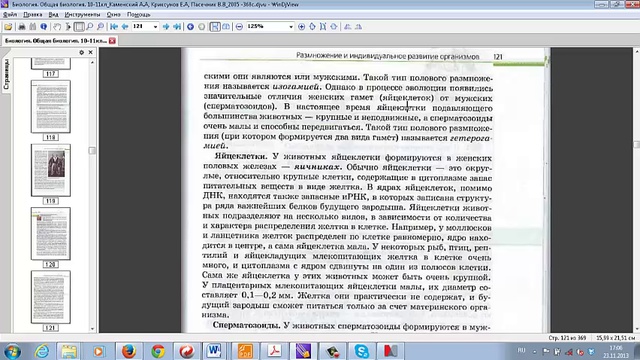This screenshot has width=640, height=360.
Task: Navigate back in view history
Action: coord(190,27)
